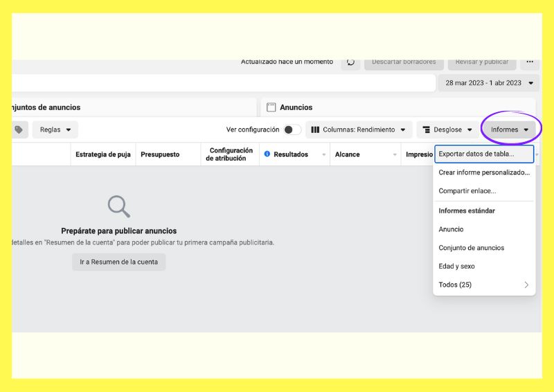The image size is (554, 392).
Task: Click Ir a Resumen de la cuenta
Action: pyautogui.click(x=118, y=262)
